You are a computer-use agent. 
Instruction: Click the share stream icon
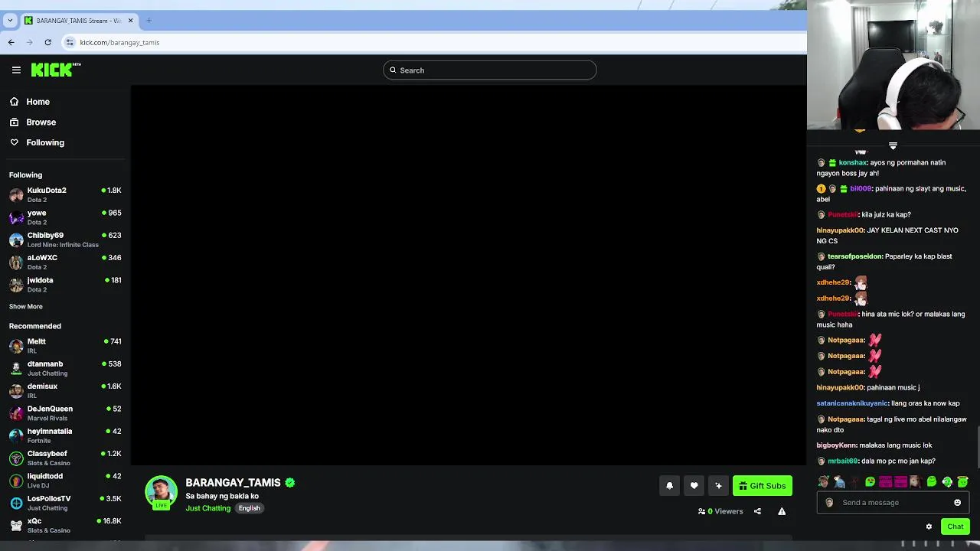click(757, 511)
